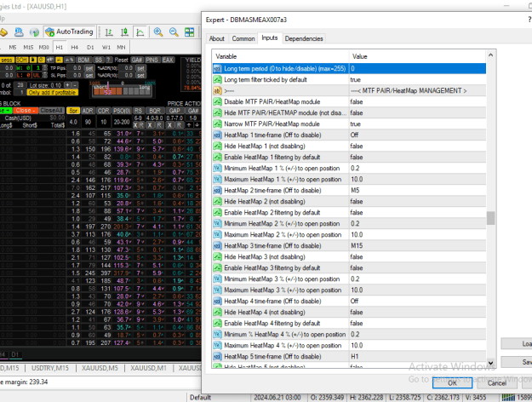Click the short/long sentiment gauge bar
The height and width of the screenshot is (402, 532).
(122, 89)
